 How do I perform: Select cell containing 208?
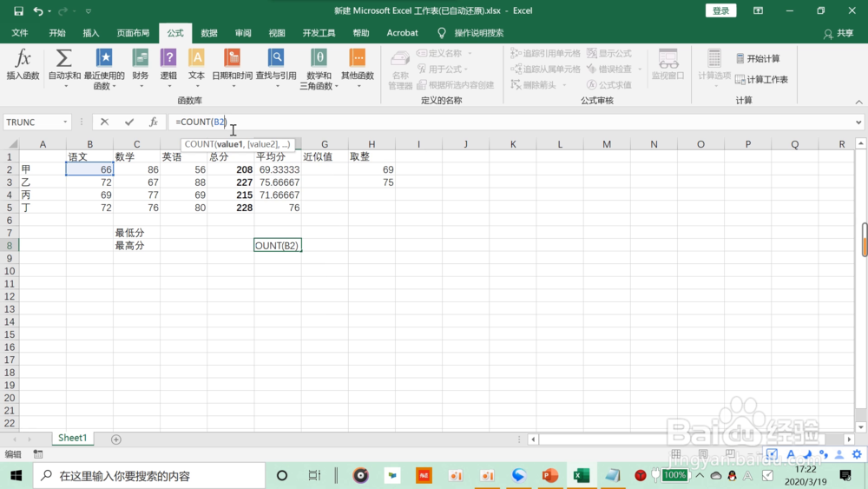tap(230, 169)
